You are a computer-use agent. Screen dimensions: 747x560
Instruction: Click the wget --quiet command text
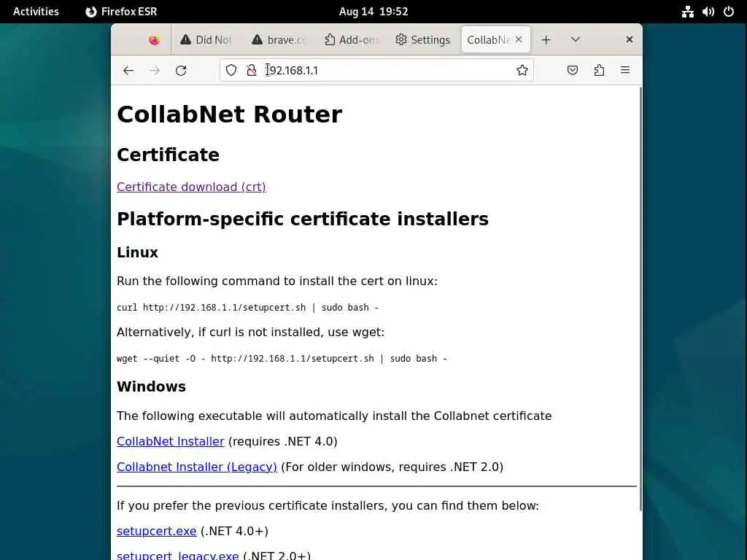[x=282, y=359]
